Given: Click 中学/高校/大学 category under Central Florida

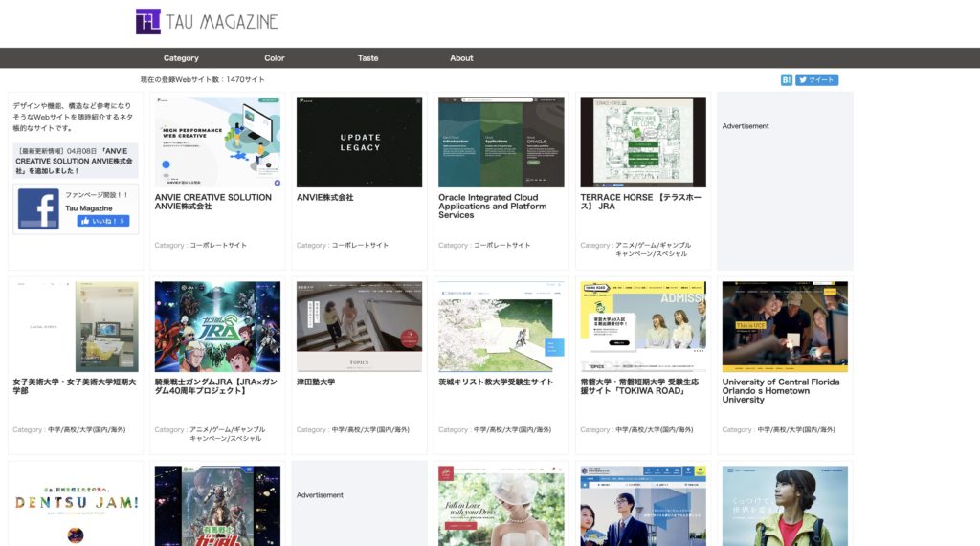Looking at the screenshot, I should pos(796,429).
